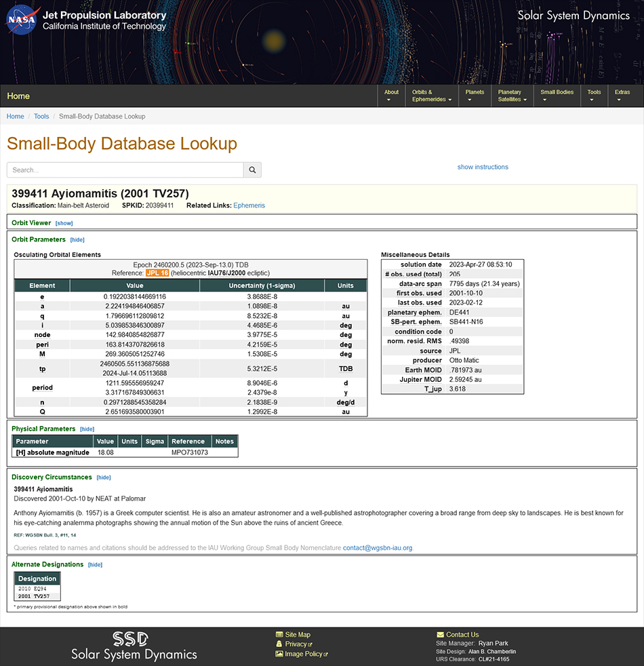Click the orange JPL 16 reference badge
This screenshot has height=666, width=644.
tap(157, 273)
